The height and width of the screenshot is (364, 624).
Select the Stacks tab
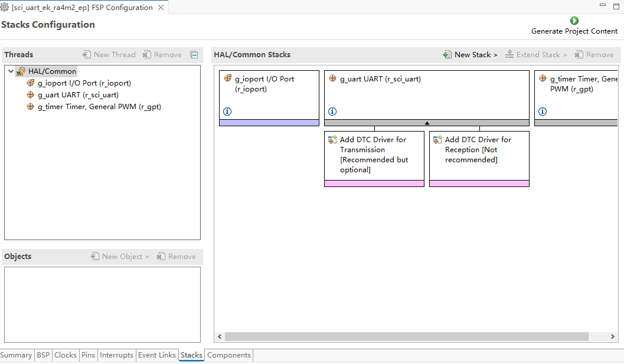(191, 355)
